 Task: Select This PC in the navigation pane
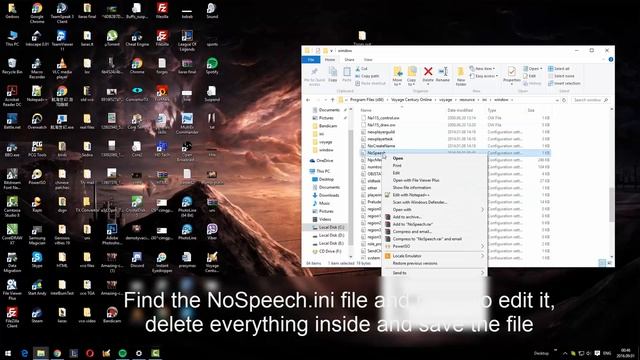(323, 171)
